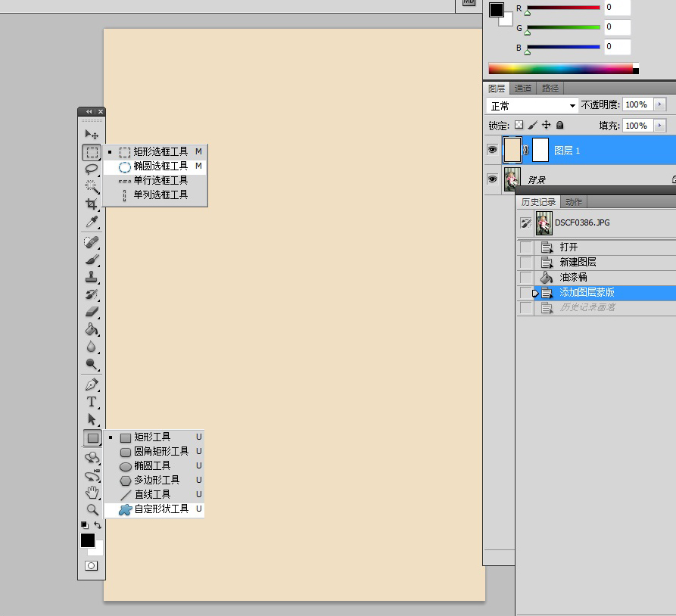
Task: Toggle link between layer and mask
Action: click(526, 150)
